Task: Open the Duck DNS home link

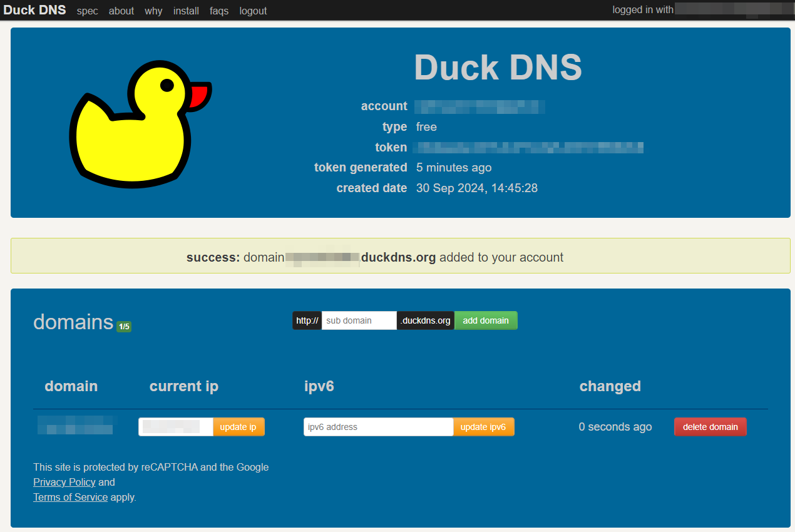Action: 34,10
